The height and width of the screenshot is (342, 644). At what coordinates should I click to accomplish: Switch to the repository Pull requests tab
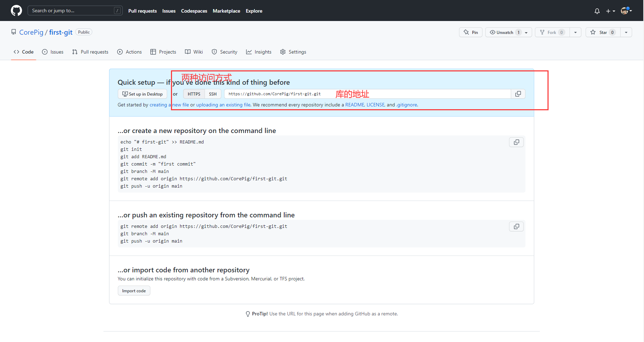(90, 52)
